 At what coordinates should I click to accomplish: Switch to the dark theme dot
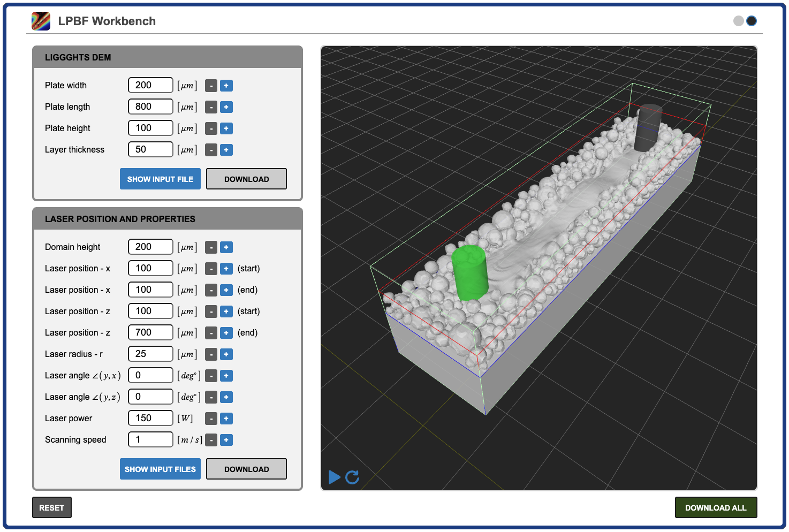[x=752, y=21]
